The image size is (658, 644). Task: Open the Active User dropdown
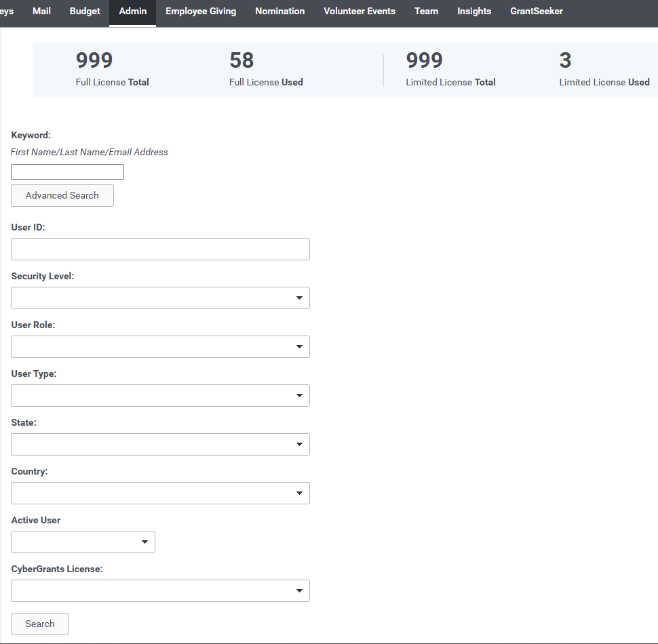(83, 542)
